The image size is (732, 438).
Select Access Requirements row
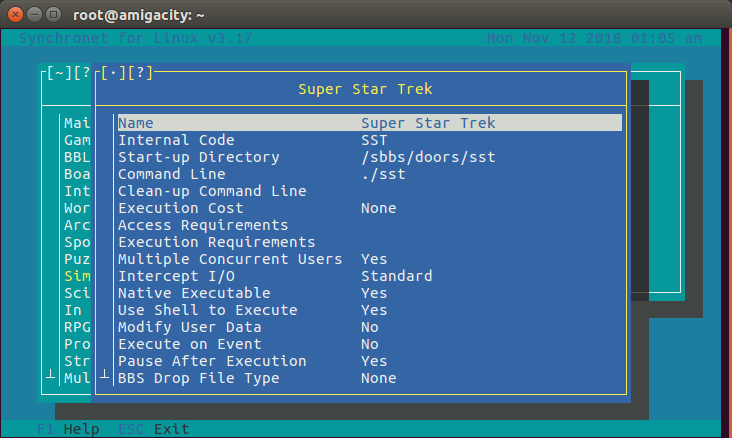point(369,225)
